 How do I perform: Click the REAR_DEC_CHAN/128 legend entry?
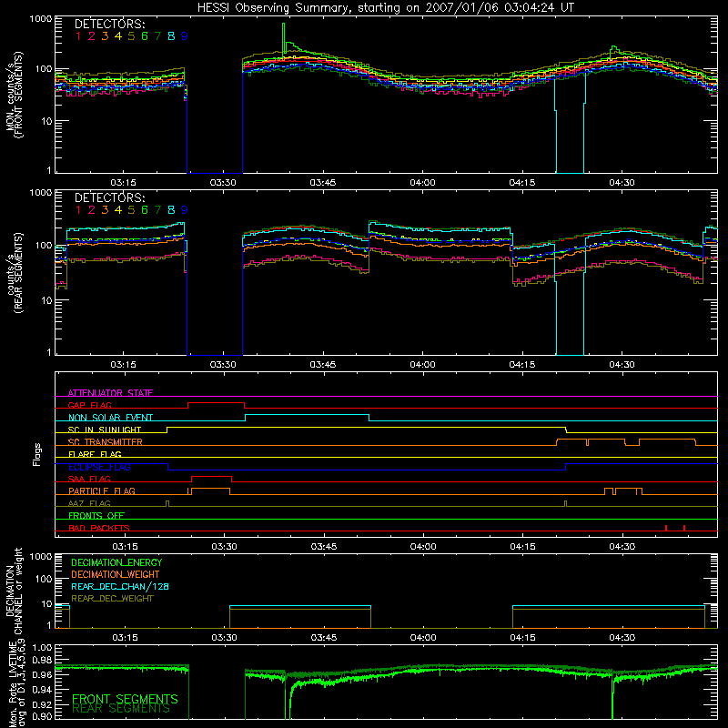(120, 587)
